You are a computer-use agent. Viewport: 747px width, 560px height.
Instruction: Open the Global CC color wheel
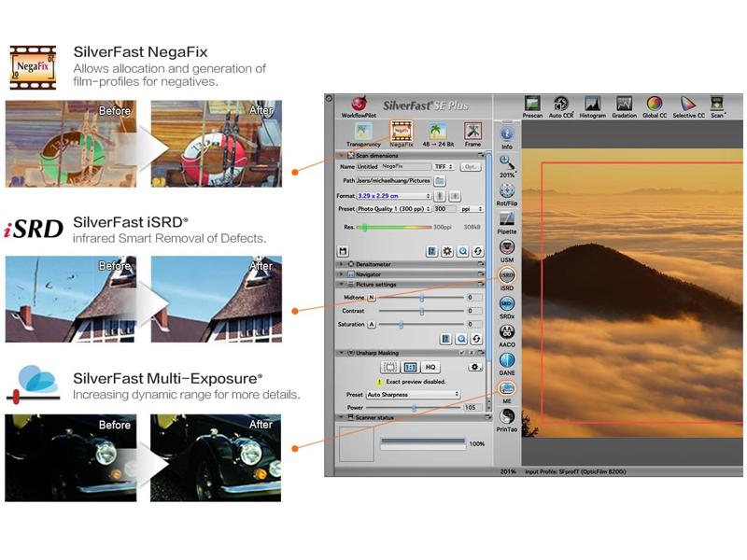pos(655,104)
